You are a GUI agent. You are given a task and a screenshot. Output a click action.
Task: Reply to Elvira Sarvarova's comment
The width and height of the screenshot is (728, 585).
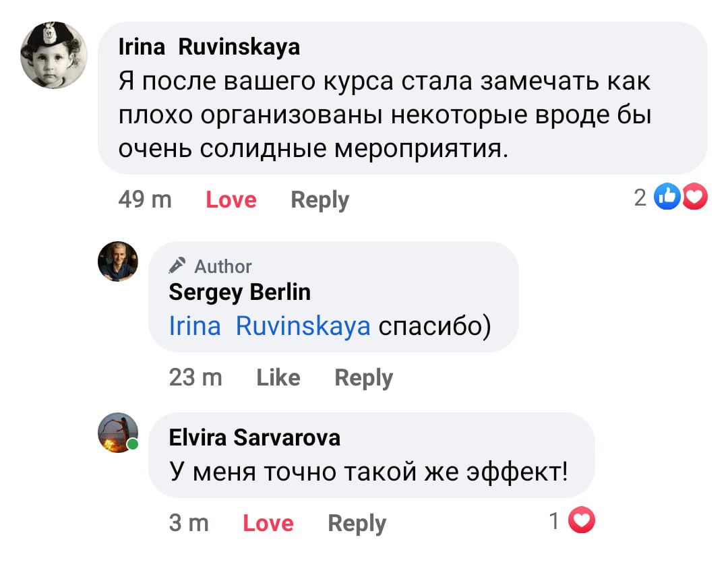pyautogui.click(x=357, y=524)
